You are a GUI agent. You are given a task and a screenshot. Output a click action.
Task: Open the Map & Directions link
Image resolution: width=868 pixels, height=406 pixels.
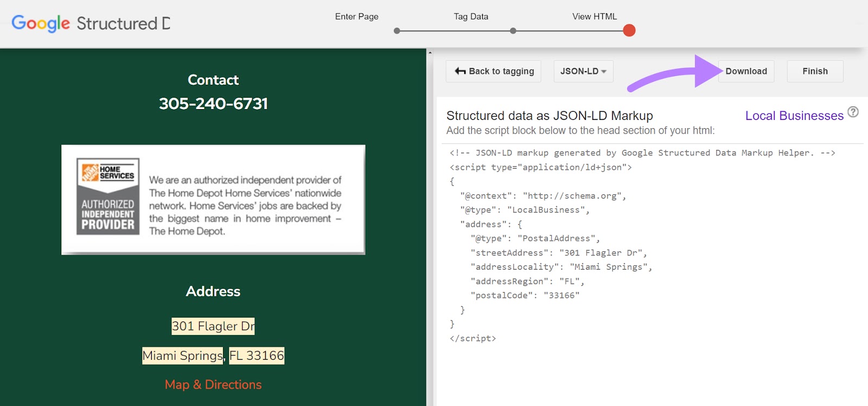coord(213,385)
